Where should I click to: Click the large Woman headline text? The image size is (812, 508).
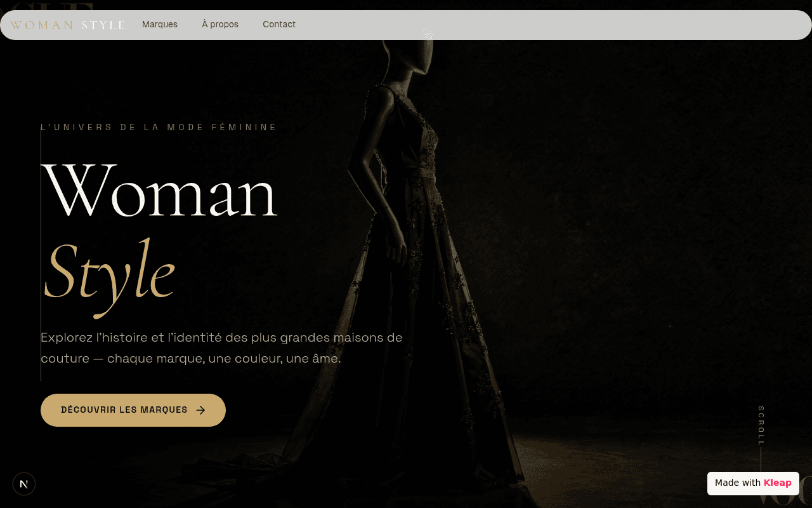pyautogui.click(x=159, y=189)
